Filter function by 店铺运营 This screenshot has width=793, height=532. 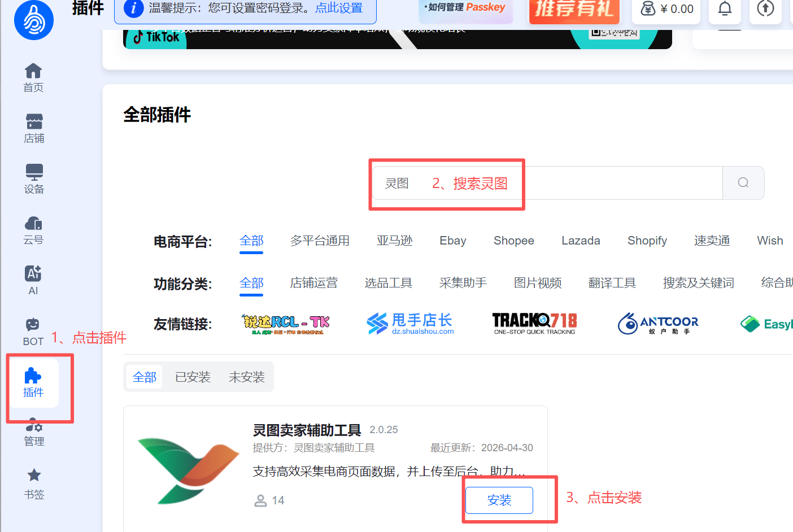tap(313, 282)
